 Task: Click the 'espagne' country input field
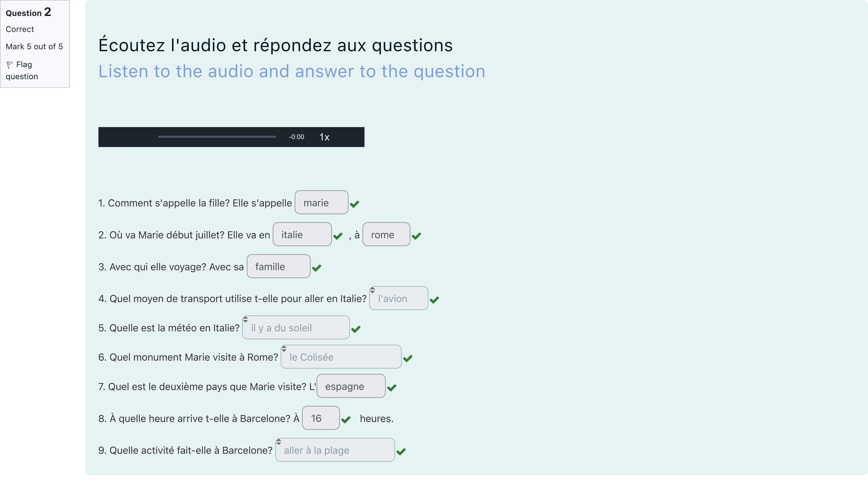(x=351, y=386)
